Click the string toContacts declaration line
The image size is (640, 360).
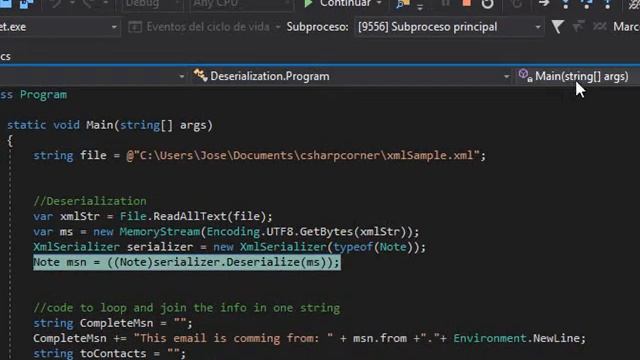tap(109, 353)
